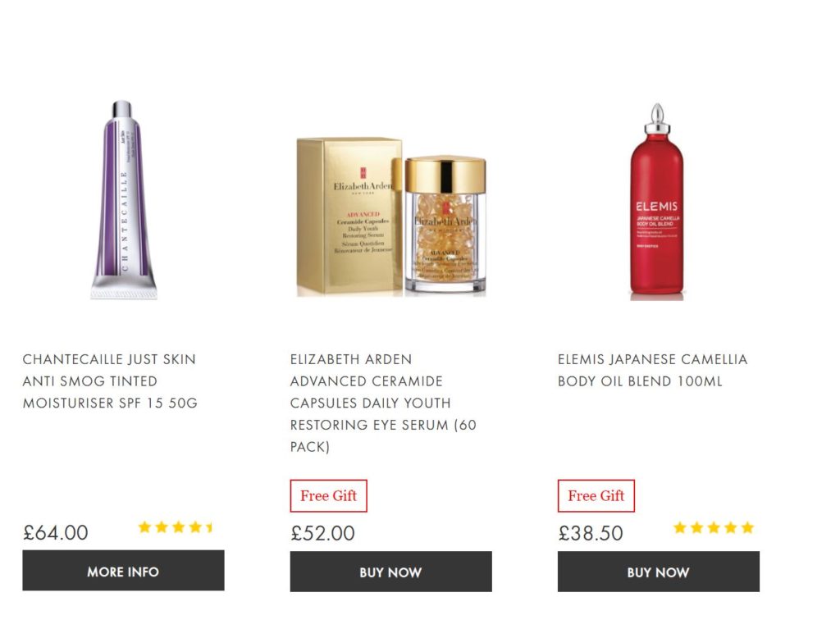
Task: View star rating reviews for Chantecaille moisturiser
Action: click(x=176, y=527)
